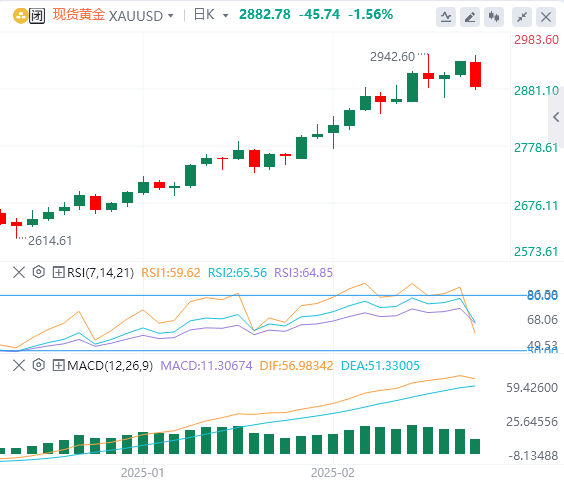Viewport: 564px width, 485px height.
Task: Click the last red candlestick on chart
Action: pos(476,73)
